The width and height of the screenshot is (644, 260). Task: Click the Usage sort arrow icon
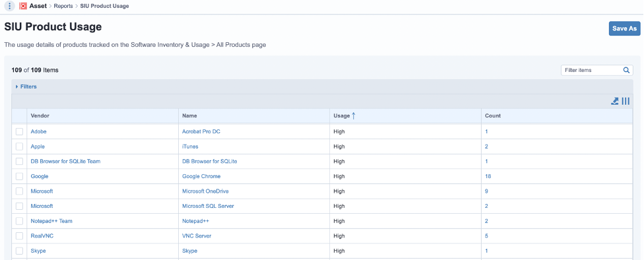click(x=353, y=116)
